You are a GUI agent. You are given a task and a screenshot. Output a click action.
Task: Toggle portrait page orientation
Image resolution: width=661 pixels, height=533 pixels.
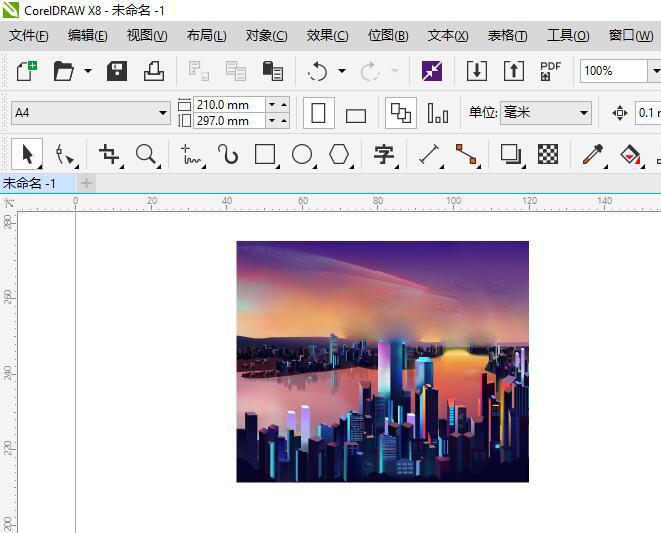(x=318, y=113)
